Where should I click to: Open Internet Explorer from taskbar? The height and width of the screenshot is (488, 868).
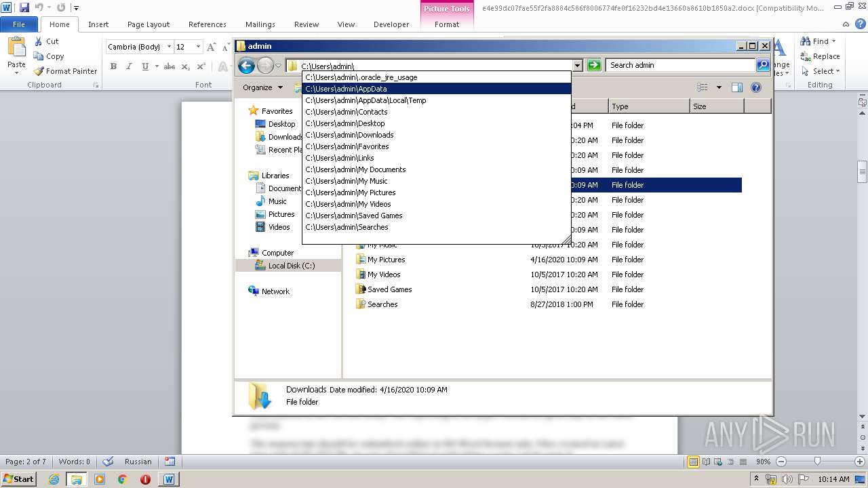click(54, 479)
